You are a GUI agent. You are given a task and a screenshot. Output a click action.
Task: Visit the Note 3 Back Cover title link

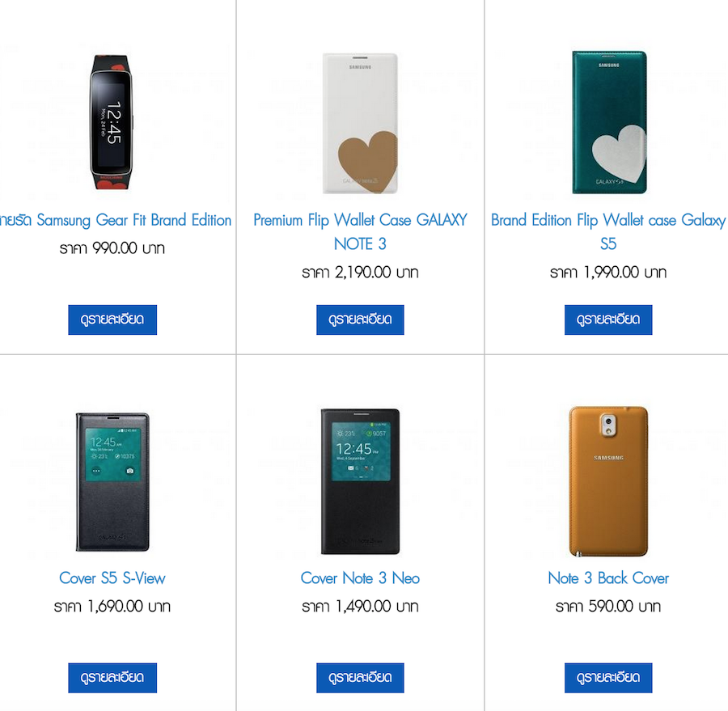click(x=608, y=578)
